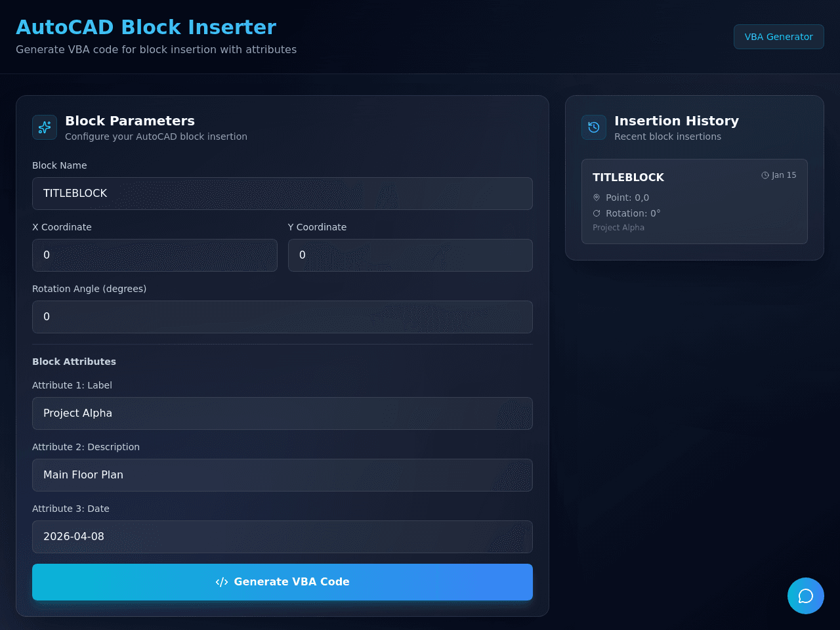Click the Recent block insertions subtitle
This screenshot has height=630, width=840.
tap(667, 136)
